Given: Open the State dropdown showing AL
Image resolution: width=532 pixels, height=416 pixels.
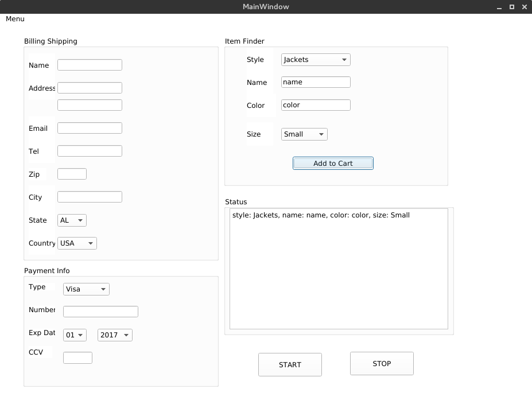Looking at the screenshot, I should pyautogui.click(x=72, y=220).
